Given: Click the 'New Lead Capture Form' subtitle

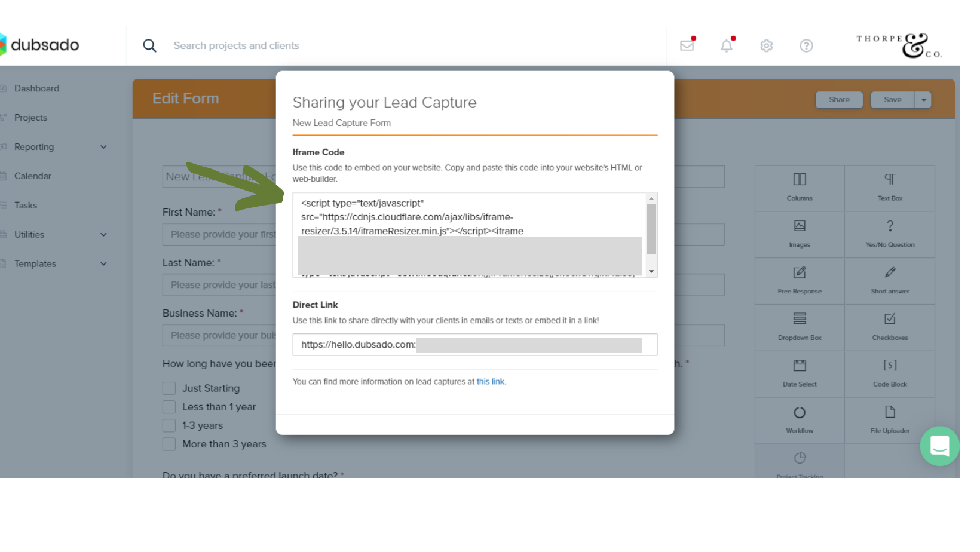Looking at the screenshot, I should pos(342,123).
